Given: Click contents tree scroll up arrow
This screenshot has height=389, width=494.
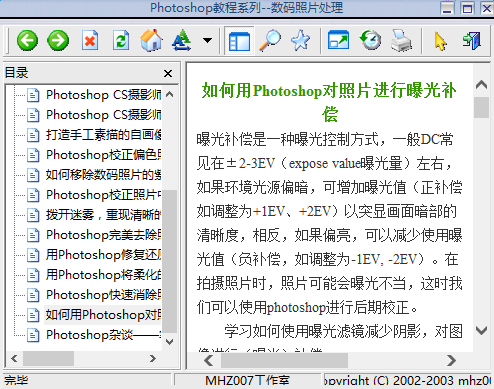Looking at the screenshot, I should pos(169,95).
